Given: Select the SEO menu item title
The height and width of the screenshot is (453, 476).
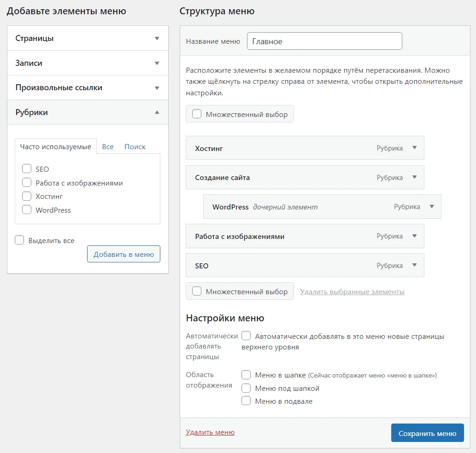Looking at the screenshot, I should (201, 266).
